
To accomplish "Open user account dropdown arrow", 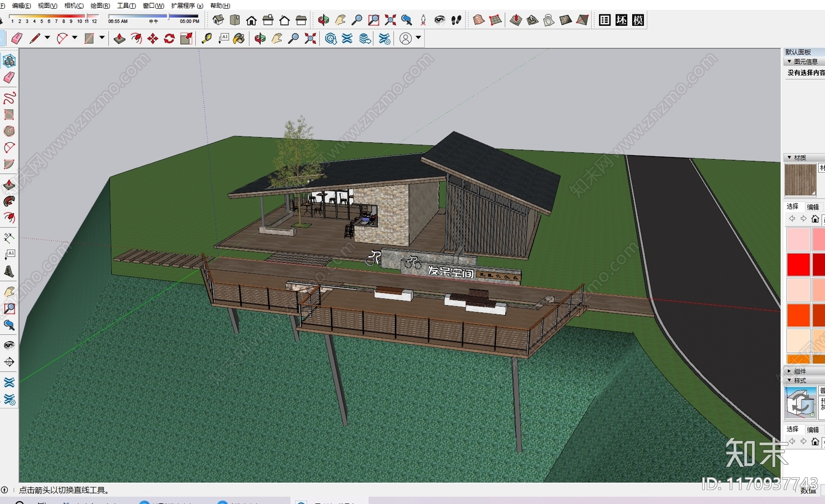I will [418, 38].
